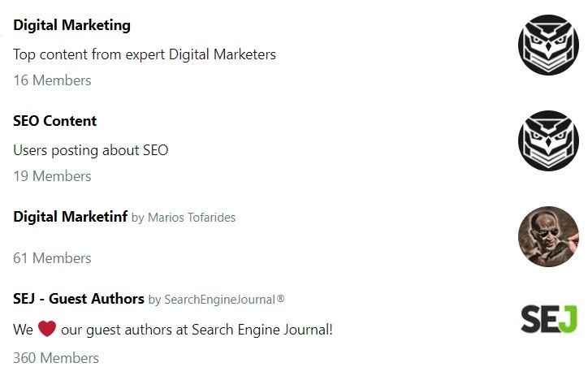Click the 16 Members count
The height and width of the screenshot is (380, 588).
tap(52, 80)
